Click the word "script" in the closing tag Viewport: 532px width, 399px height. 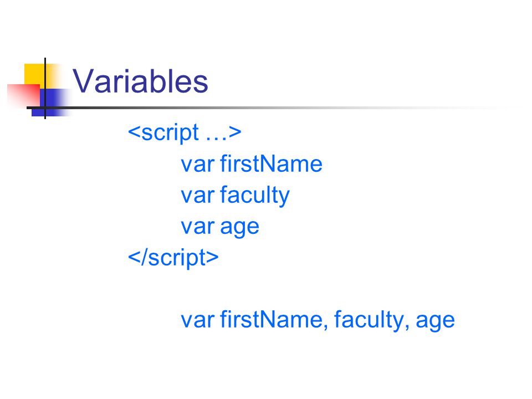[x=177, y=259]
